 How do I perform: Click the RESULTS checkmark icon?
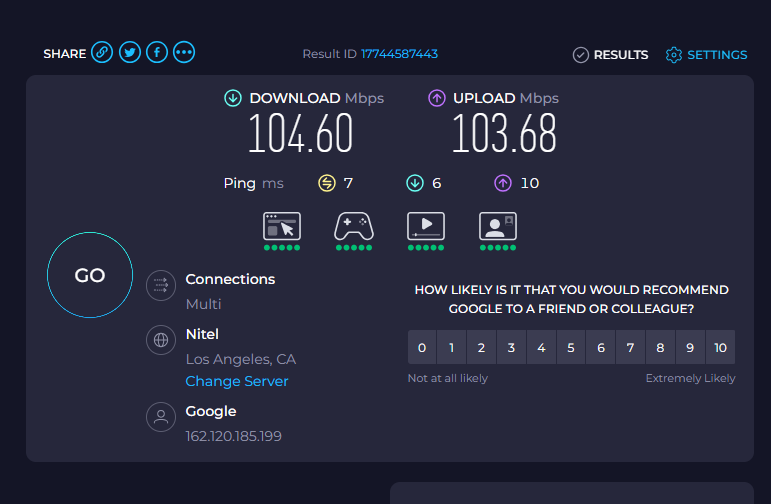tap(581, 55)
